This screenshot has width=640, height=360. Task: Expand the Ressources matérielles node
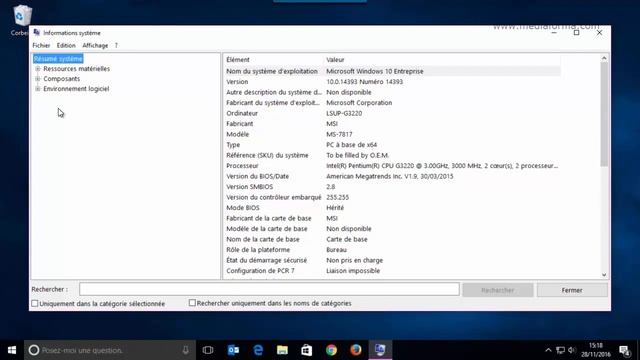(38, 69)
